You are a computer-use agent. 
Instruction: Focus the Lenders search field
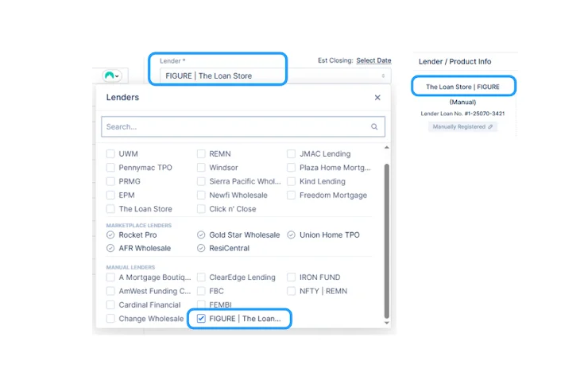(x=243, y=126)
